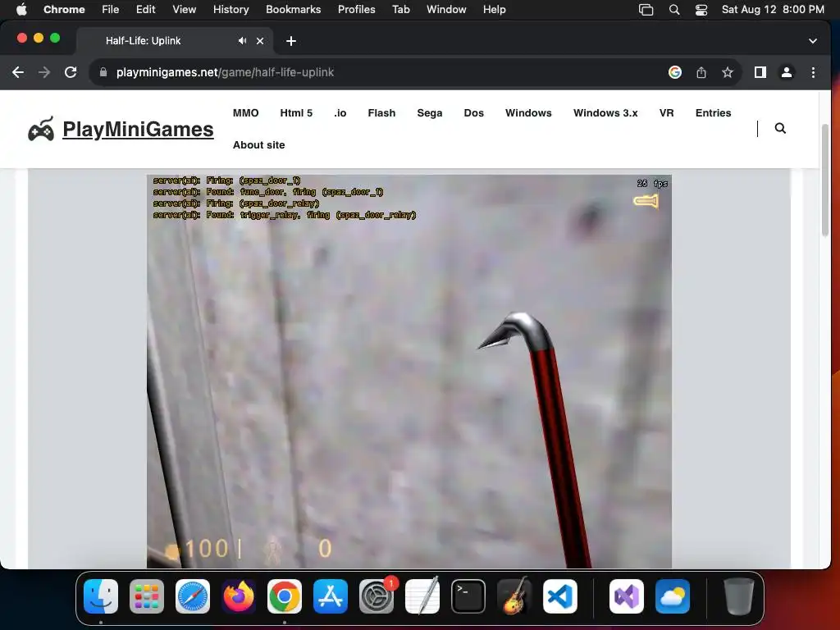This screenshot has height=630, width=840.
Task: Click inside the Half-Life game canvas
Action: tap(409, 372)
